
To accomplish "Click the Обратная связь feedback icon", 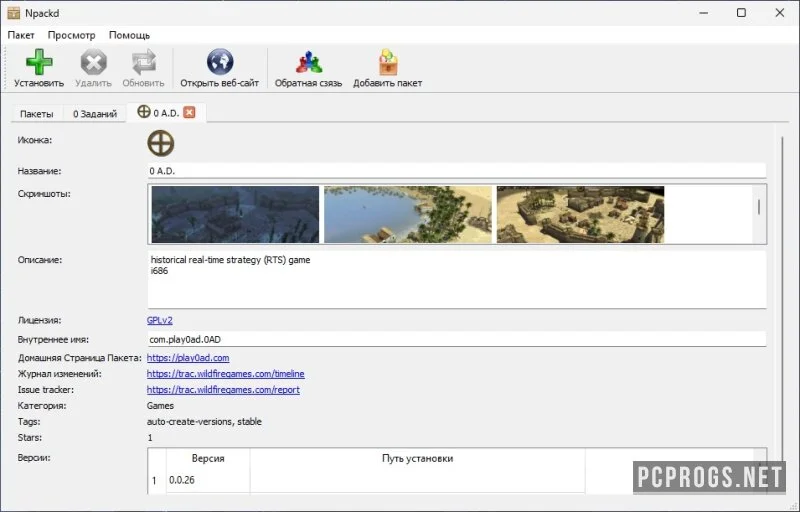I will 308,62.
